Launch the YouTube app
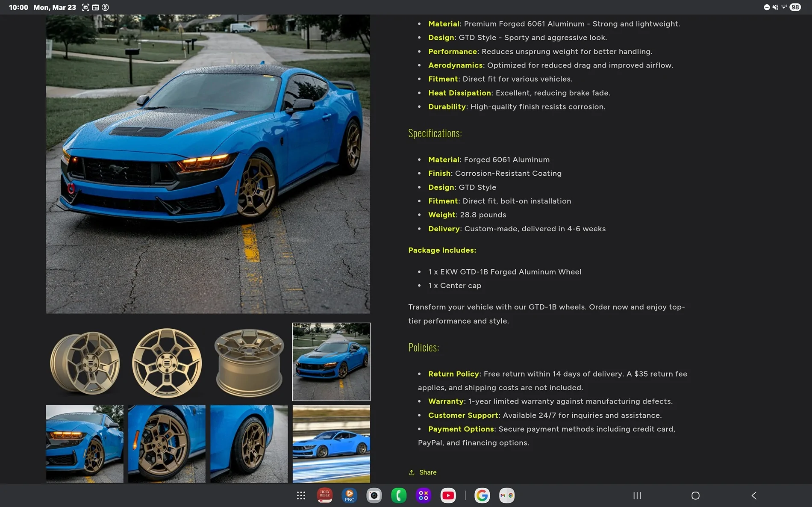Screen dimensions: 812x507 [x=448, y=495]
